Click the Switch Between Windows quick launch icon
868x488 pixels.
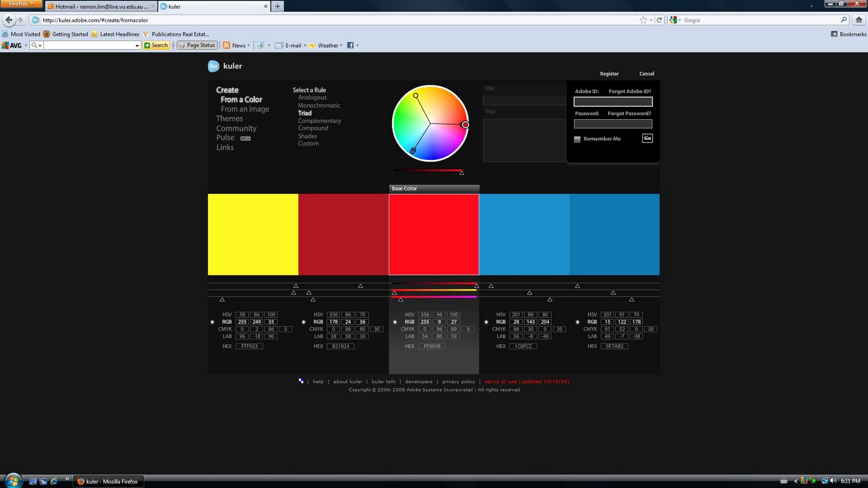tap(43, 481)
